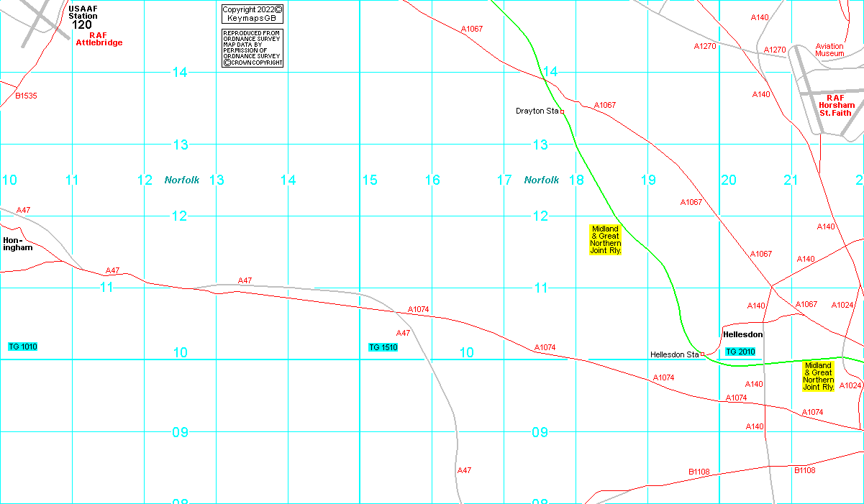This screenshot has width=864, height=504.
Task: Click the RAF Horsham St. Faith label
Action: pos(835,105)
